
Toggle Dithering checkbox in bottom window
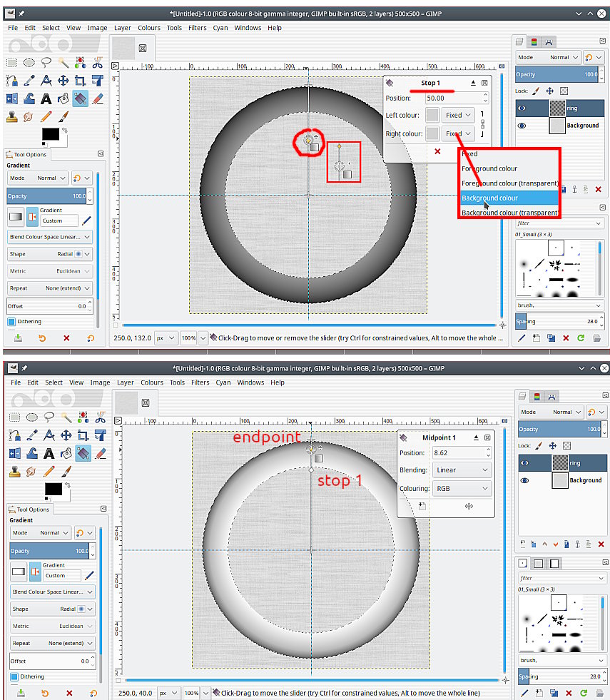[14, 676]
